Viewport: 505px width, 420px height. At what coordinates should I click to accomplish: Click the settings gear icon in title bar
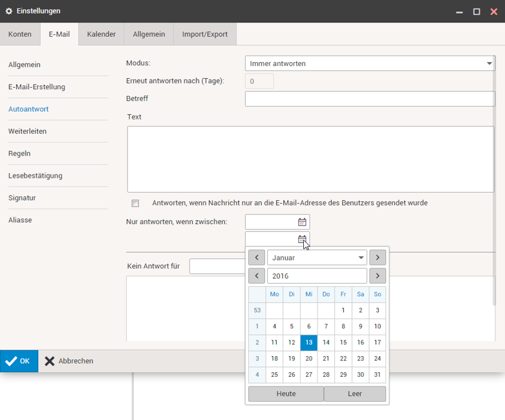(x=9, y=11)
